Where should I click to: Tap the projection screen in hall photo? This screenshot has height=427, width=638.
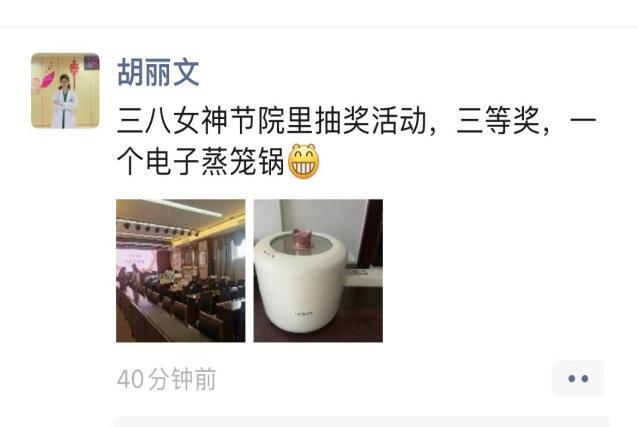tap(136, 261)
